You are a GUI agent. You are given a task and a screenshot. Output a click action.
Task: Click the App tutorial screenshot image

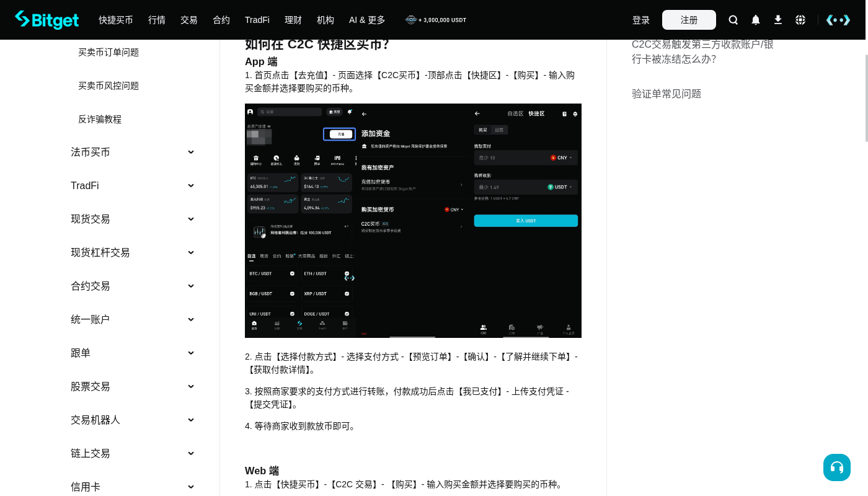coord(413,221)
